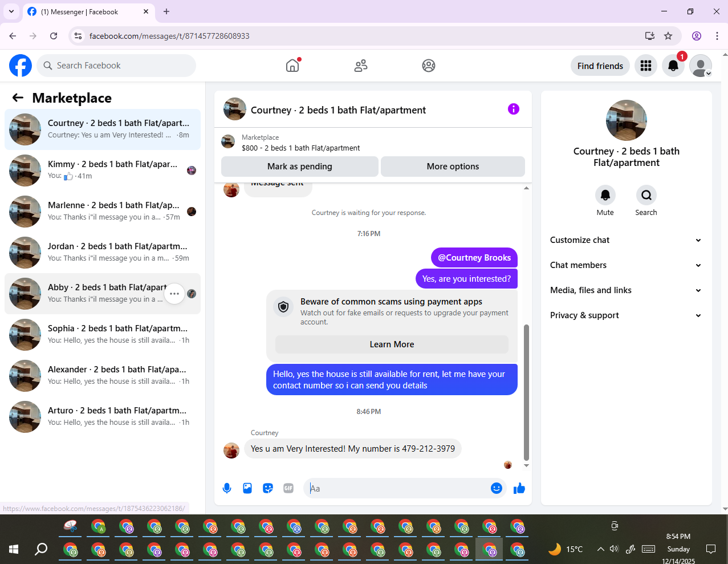Open the weather widget showing 15°C

(566, 549)
